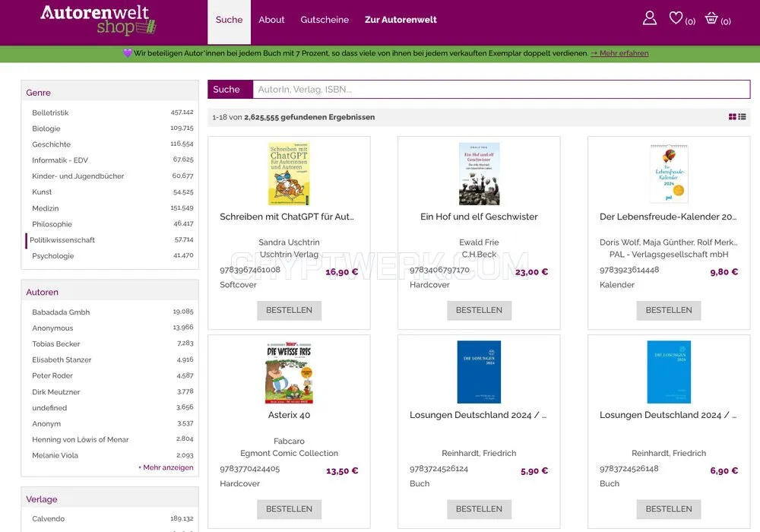The width and height of the screenshot is (760, 532).
Task: Open the About menu item
Action: tap(271, 20)
